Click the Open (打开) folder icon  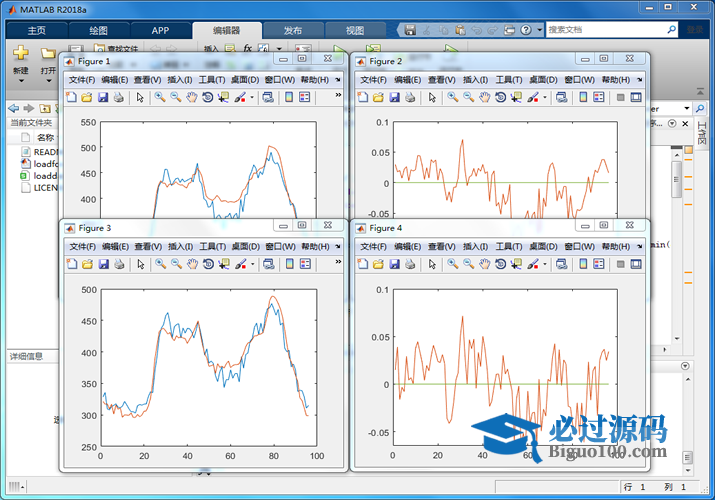click(48, 54)
